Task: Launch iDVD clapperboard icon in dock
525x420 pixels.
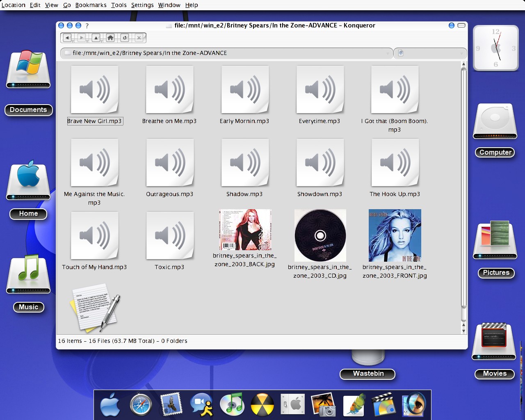Action: [x=384, y=404]
